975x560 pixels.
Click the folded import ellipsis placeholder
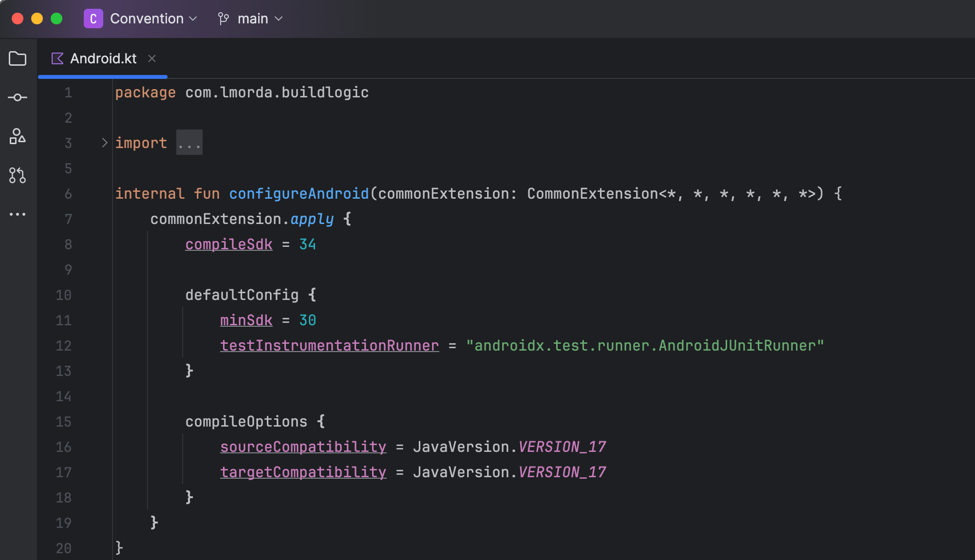(189, 143)
